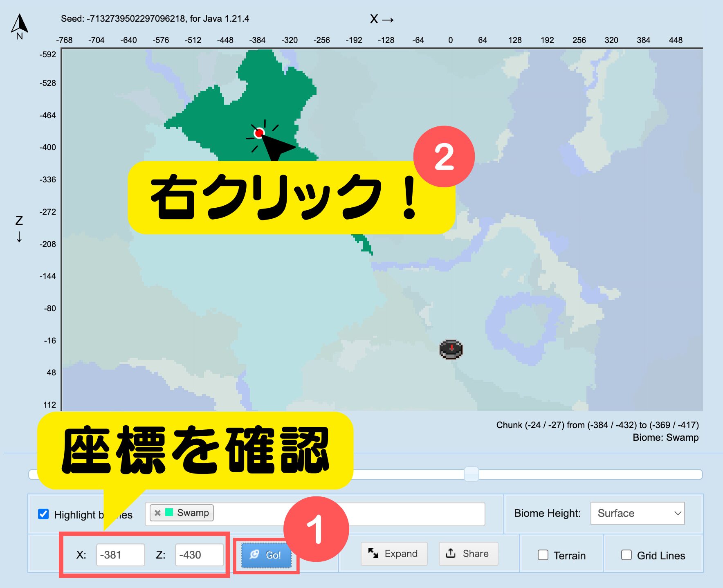Uncheck the Highlight biomes checkbox
This screenshot has width=723, height=588.
click(x=43, y=514)
